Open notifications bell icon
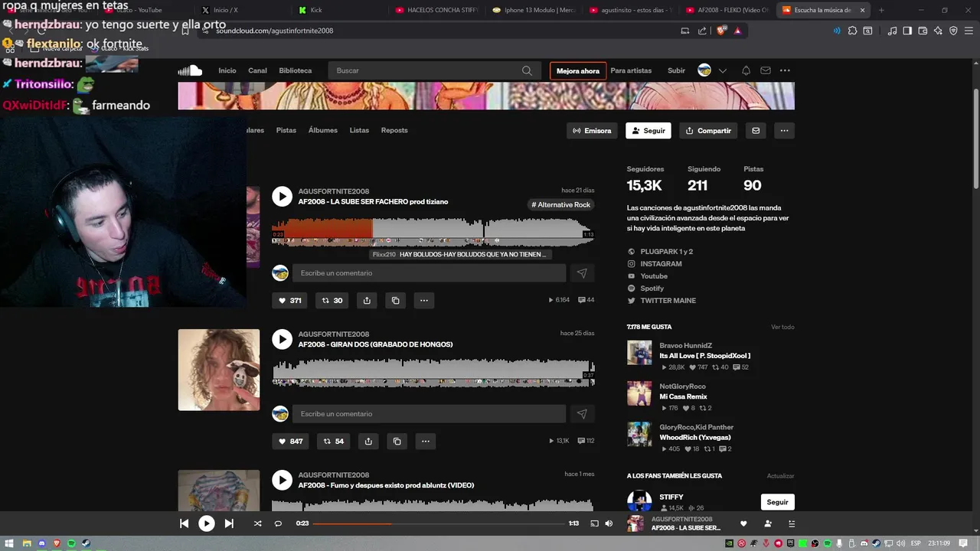The image size is (980, 551). pyautogui.click(x=746, y=70)
